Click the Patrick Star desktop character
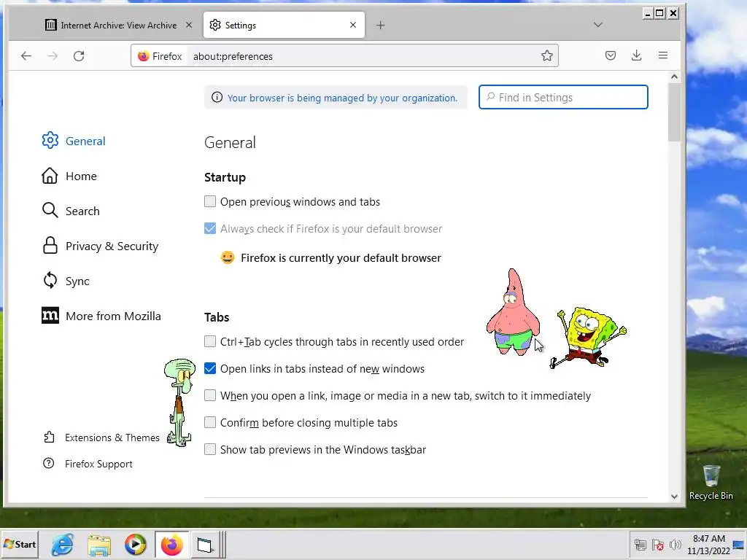747x560 pixels. pos(513,312)
